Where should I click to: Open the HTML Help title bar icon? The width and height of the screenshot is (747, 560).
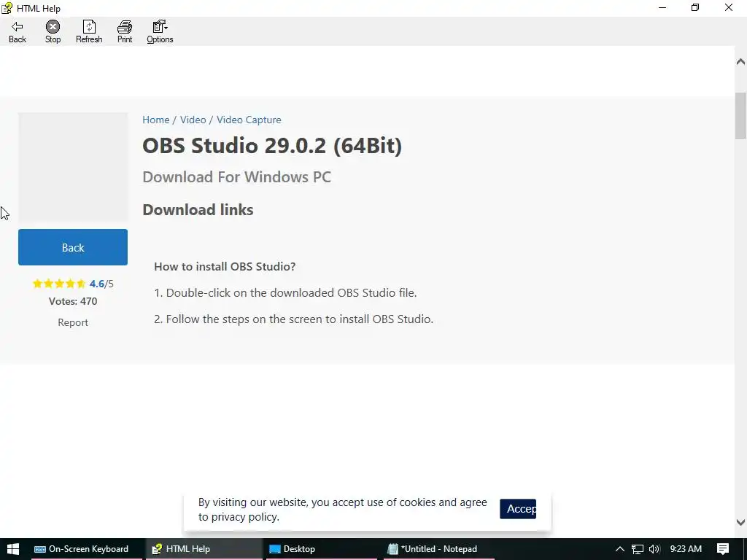[x=7, y=7]
